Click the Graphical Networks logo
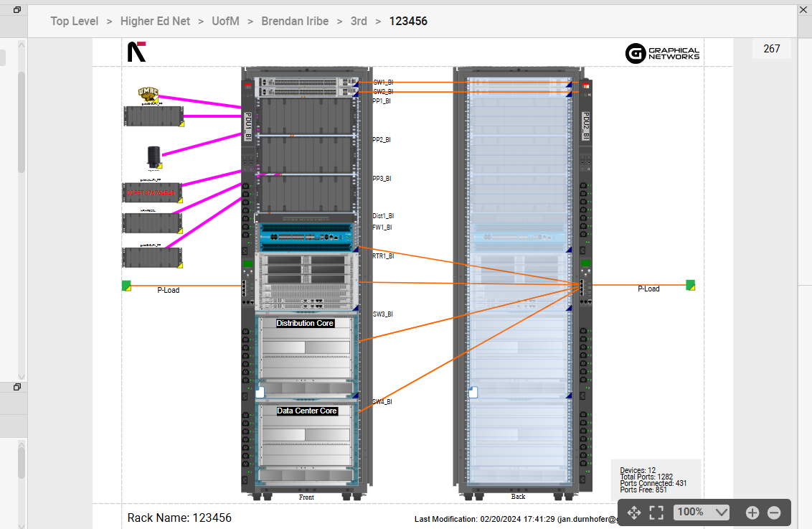Image resolution: width=812 pixels, height=529 pixels. point(662,53)
